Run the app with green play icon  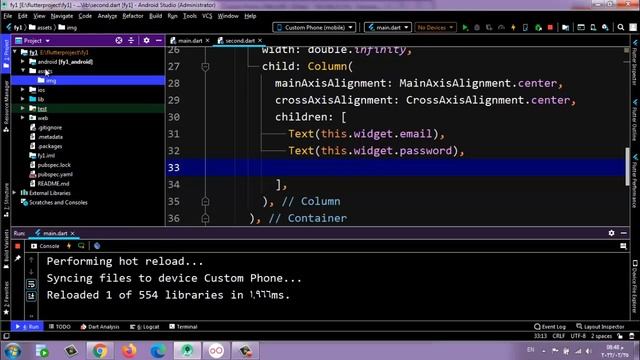click(465, 27)
